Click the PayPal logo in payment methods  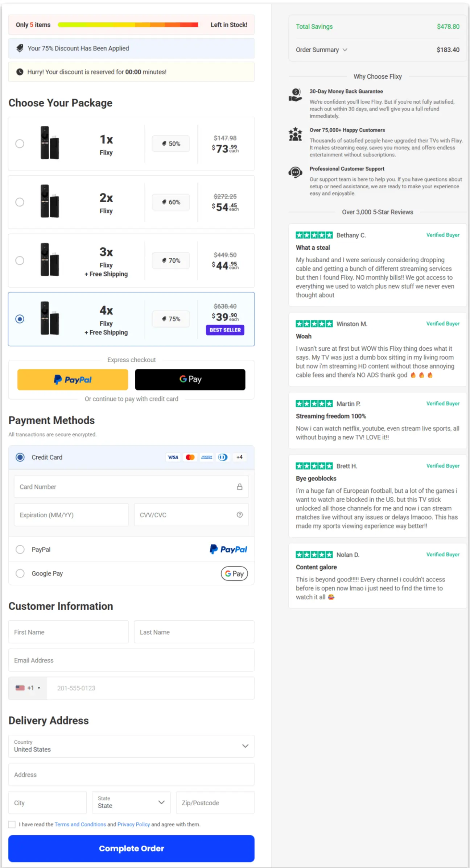(228, 549)
